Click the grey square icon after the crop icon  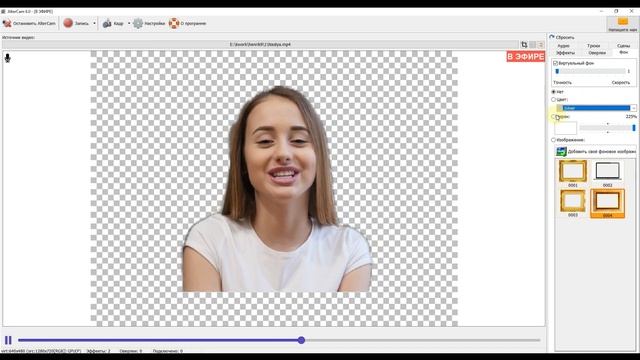tap(533, 44)
